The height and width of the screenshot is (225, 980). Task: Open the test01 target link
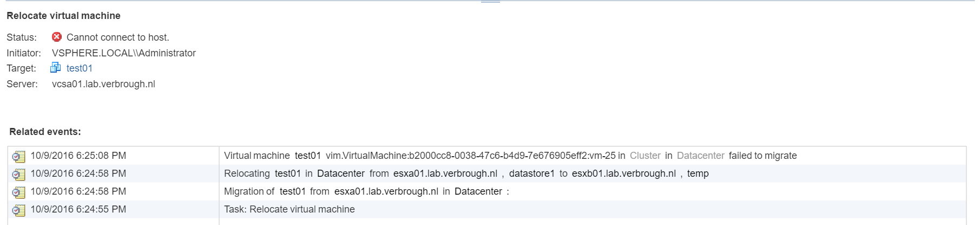(x=79, y=68)
